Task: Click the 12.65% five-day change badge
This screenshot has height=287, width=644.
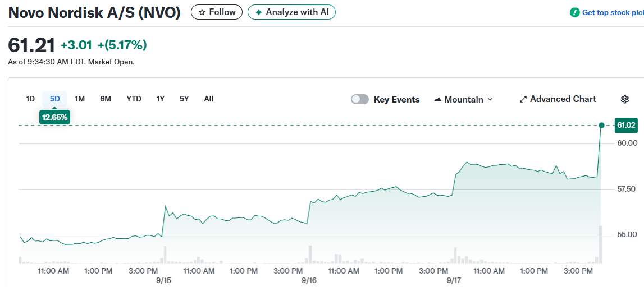Action: 54,117
